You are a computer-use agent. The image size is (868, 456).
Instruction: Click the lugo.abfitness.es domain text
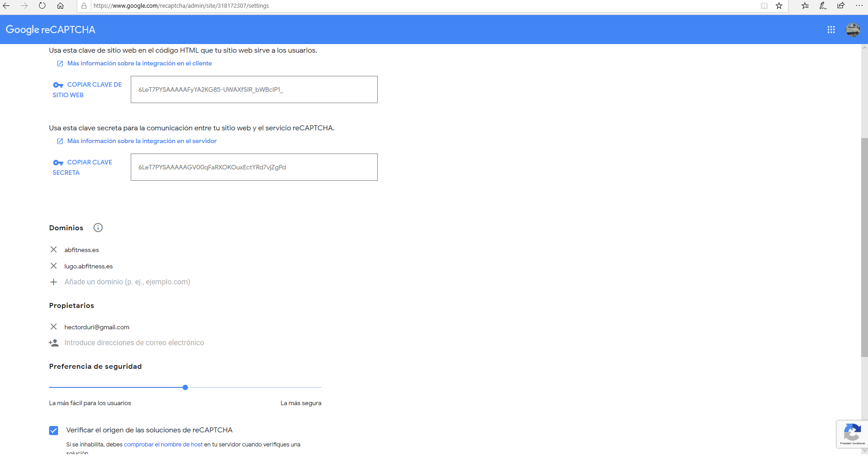point(89,266)
